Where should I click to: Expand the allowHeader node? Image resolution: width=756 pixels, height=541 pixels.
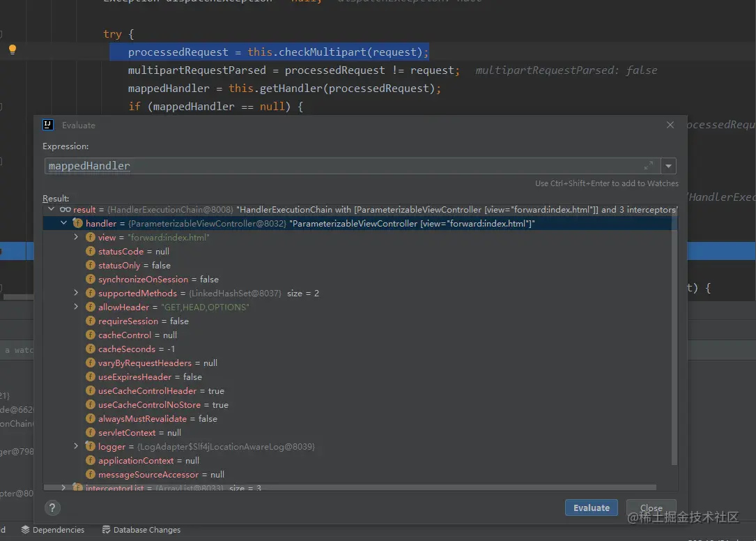pos(76,307)
